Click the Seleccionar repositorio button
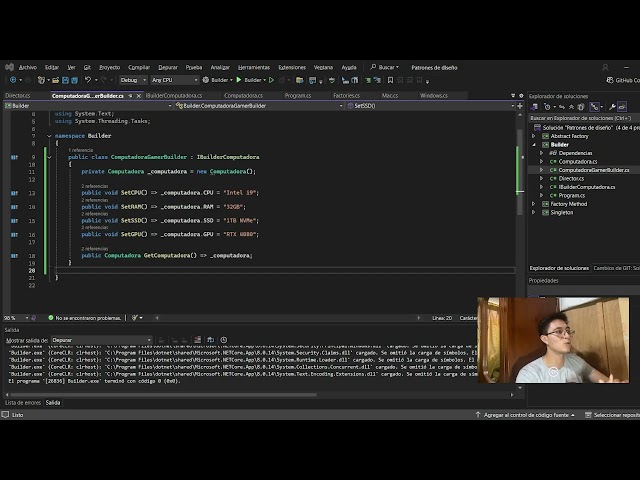Image resolution: width=640 pixels, height=480 pixels. (612, 415)
